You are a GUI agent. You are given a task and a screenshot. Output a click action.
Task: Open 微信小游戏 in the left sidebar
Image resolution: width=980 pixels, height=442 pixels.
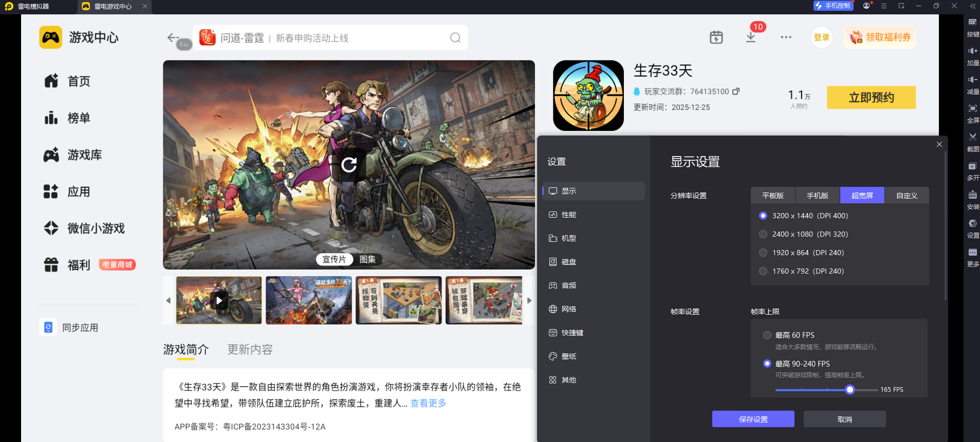pos(84,228)
